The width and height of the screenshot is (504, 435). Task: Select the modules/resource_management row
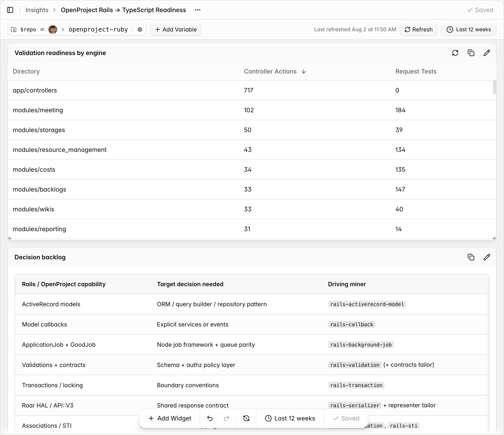coord(252,150)
